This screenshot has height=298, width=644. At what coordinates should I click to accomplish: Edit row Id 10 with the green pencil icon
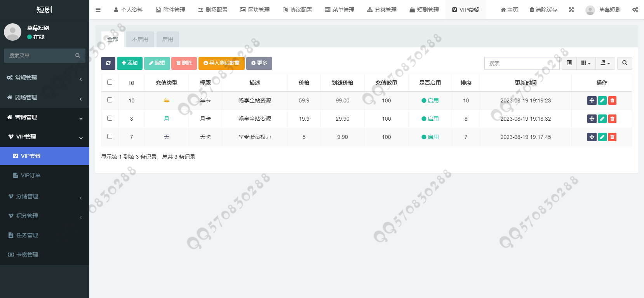coord(602,100)
